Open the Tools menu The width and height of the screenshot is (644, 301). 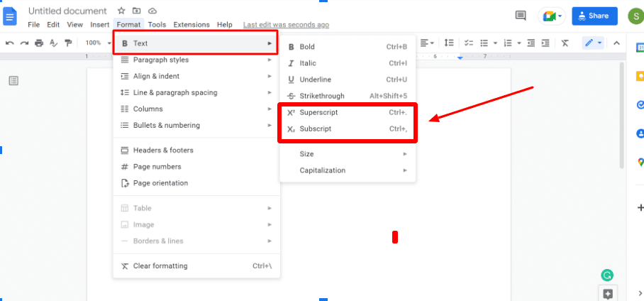click(157, 25)
